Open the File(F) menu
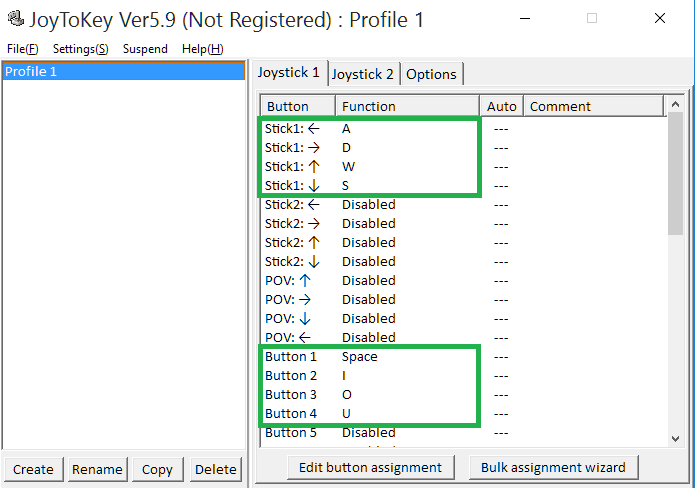The image size is (695, 488). (x=23, y=49)
